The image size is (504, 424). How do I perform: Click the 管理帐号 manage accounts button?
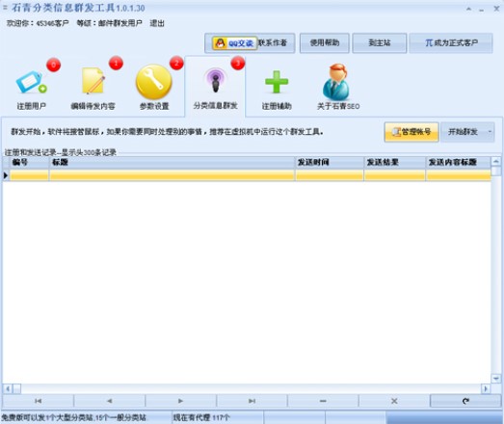point(411,132)
